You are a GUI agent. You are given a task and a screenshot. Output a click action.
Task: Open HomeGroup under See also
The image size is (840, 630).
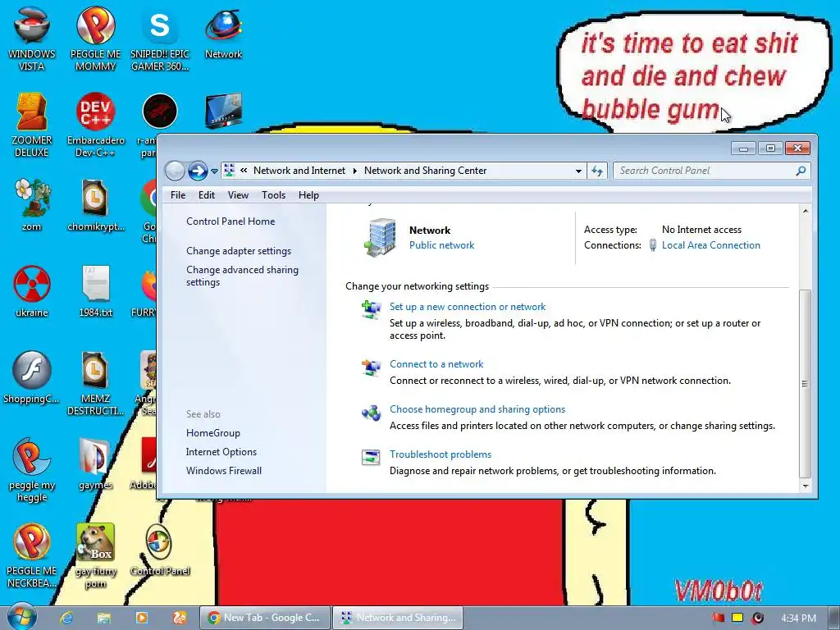212,433
